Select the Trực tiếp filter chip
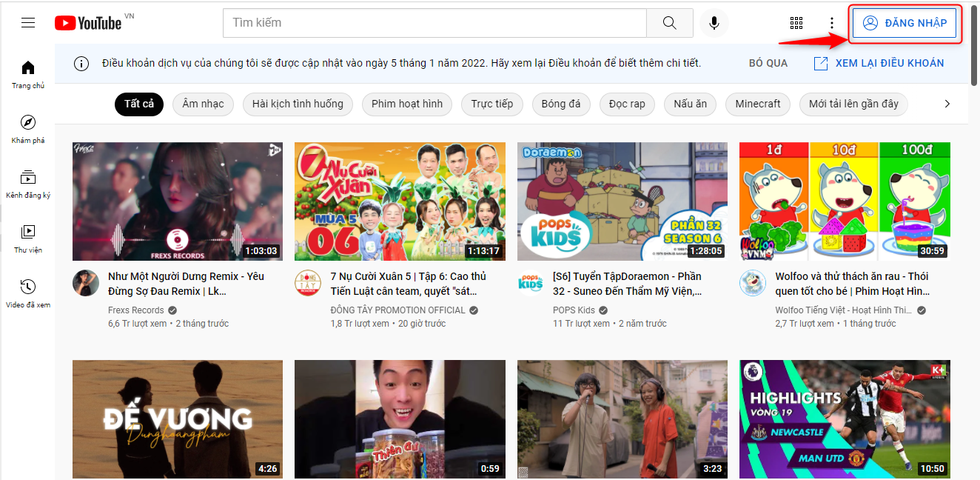This screenshot has height=480, width=980. point(491,104)
